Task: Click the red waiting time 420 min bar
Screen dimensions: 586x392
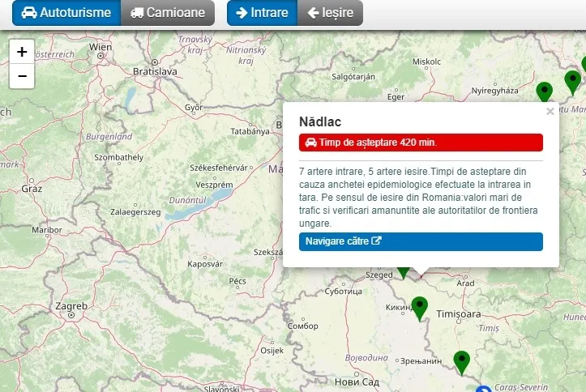Action: point(421,143)
